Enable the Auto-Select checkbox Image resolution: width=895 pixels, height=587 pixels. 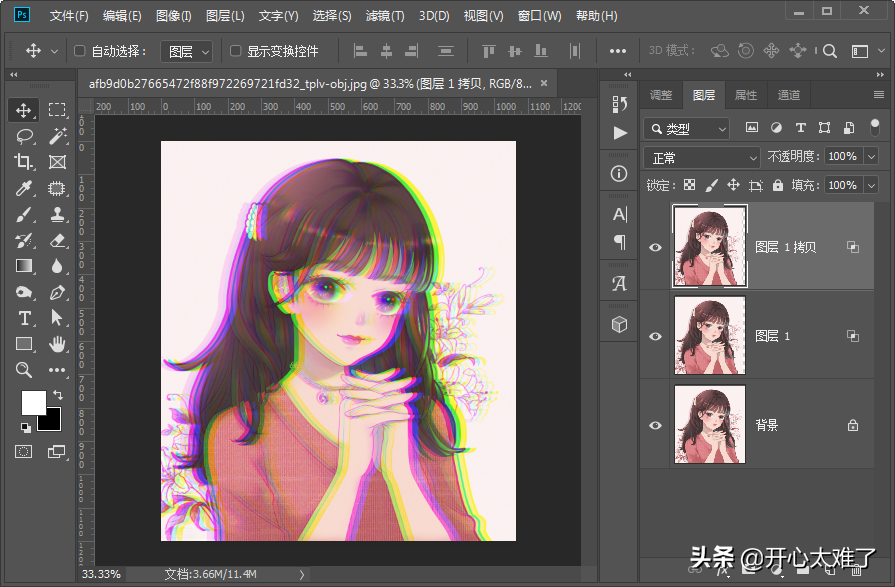tap(80, 51)
